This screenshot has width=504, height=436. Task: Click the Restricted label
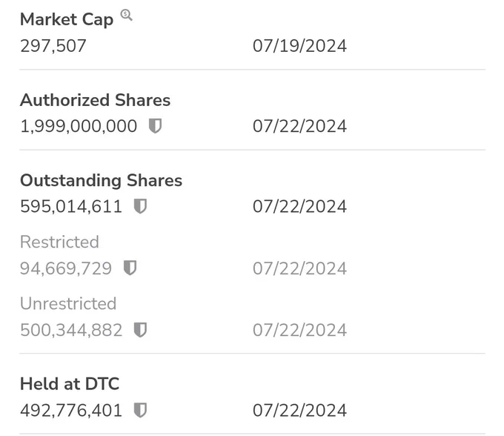(x=59, y=242)
